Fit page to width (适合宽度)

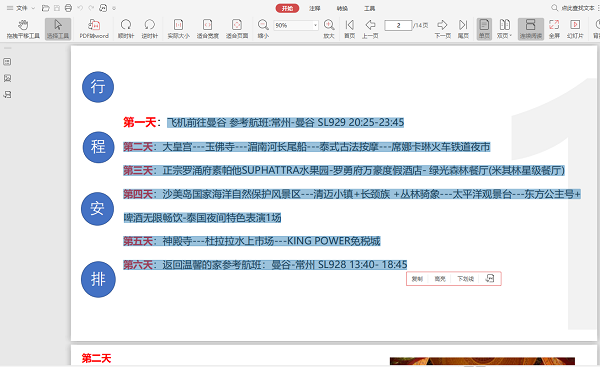click(207, 29)
